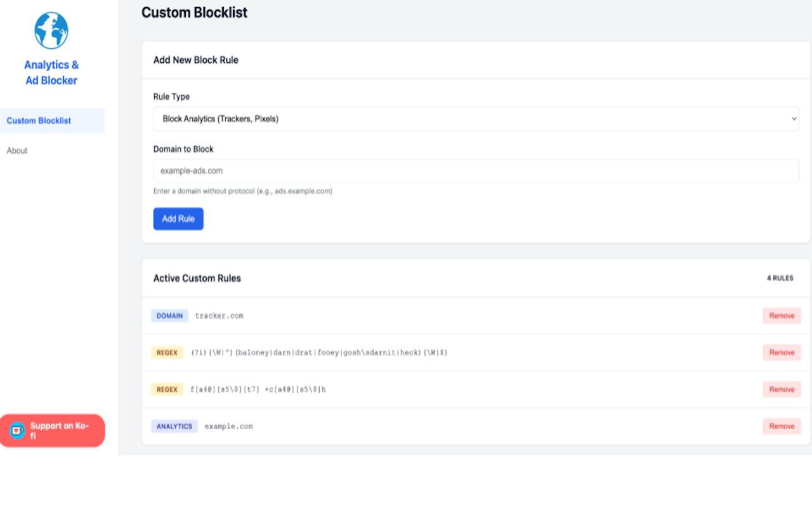Open the Custom Blocklist sidebar item
Screen dimensions: 812x508
click(52, 121)
